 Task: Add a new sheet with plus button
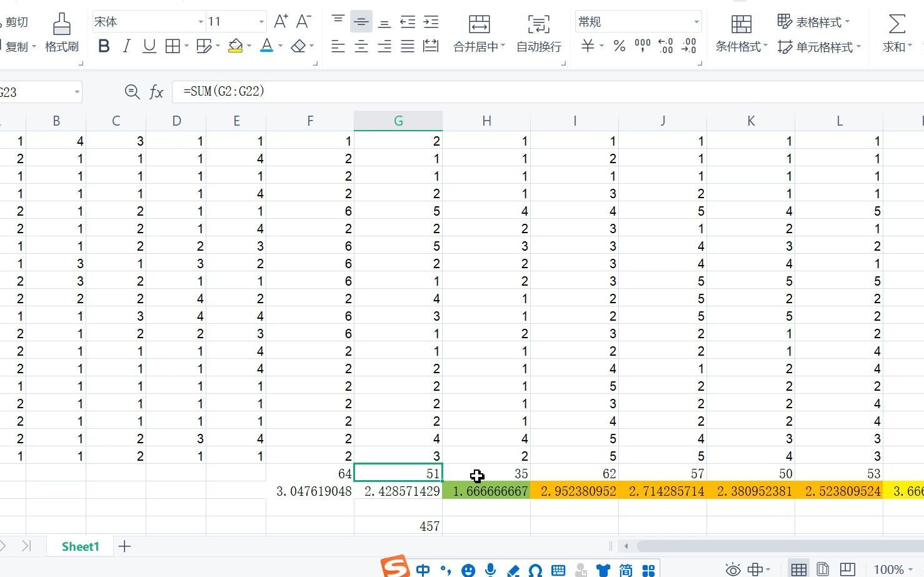tap(124, 546)
